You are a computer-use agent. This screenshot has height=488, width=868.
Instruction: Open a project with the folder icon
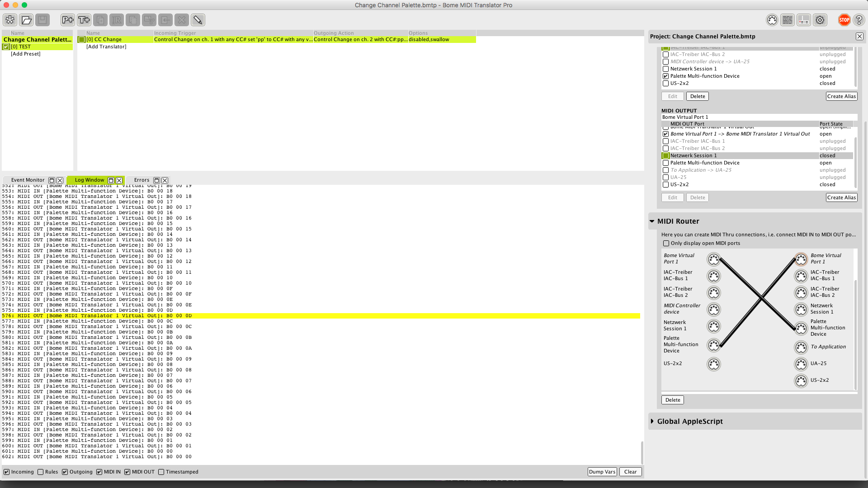[26, 20]
